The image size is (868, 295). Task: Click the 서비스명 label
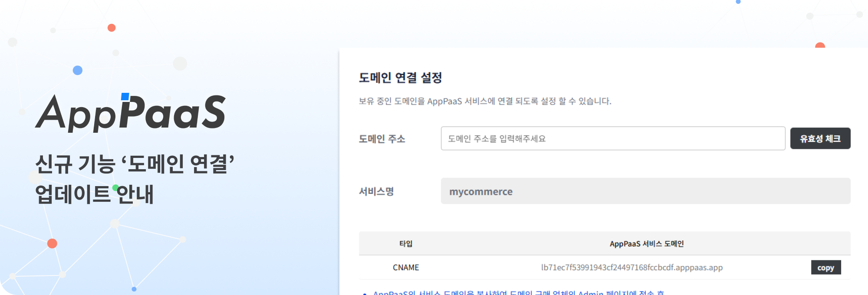point(376,191)
